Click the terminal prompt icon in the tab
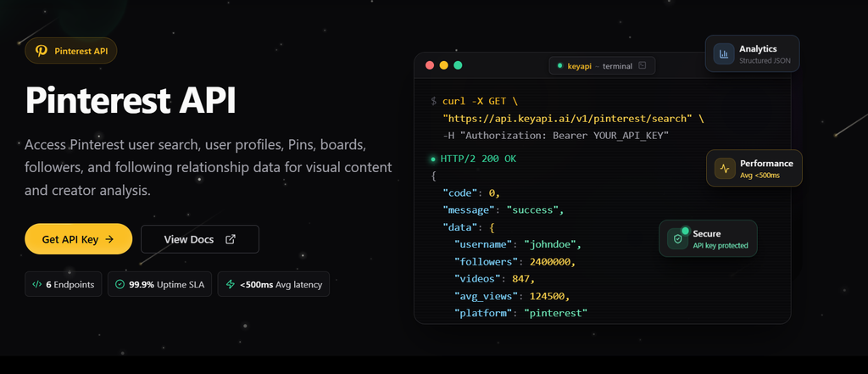The image size is (868, 374). point(643,65)
